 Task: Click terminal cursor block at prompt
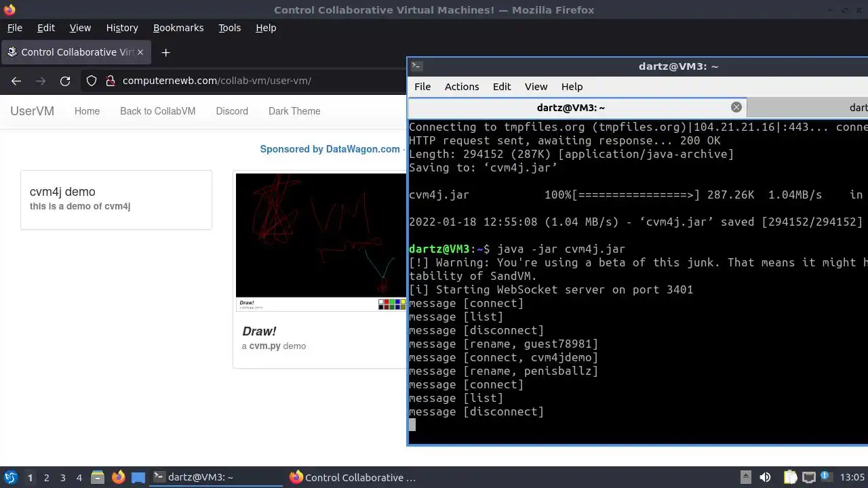412,425
